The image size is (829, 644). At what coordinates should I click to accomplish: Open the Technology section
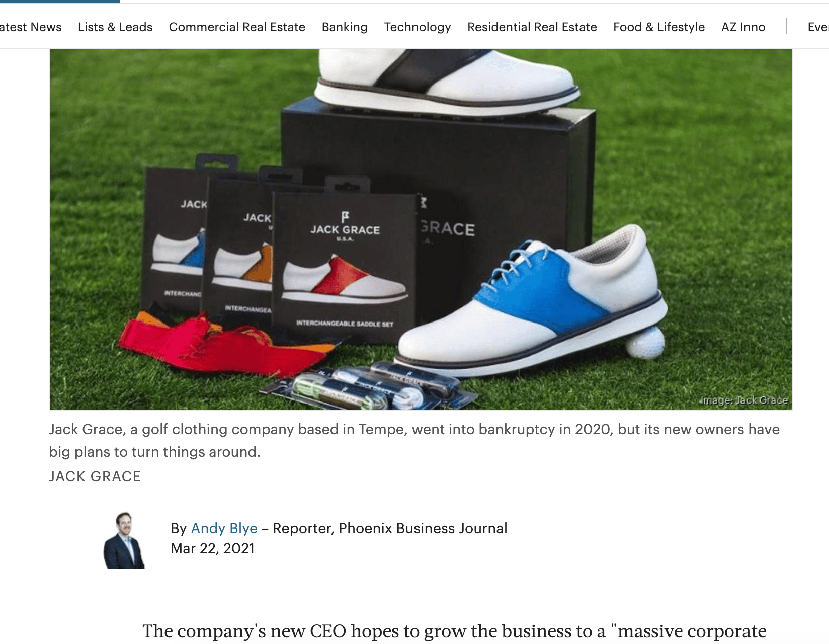418,27
